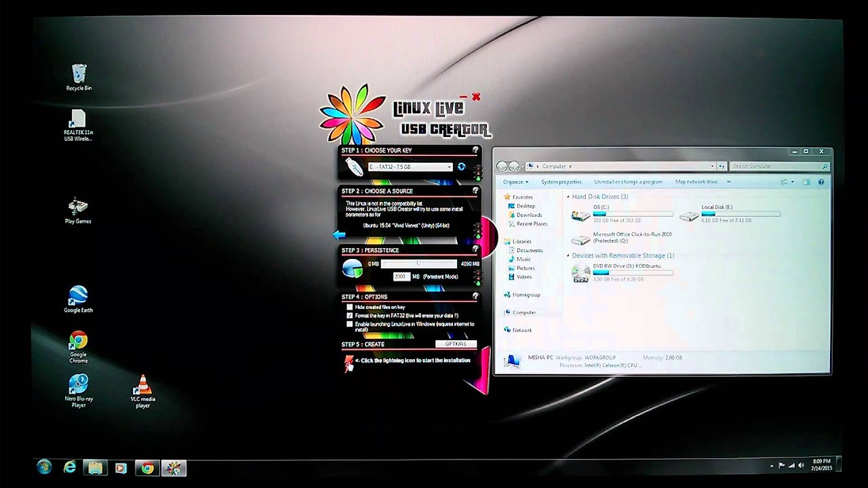Select the Google Earth desktop icon
Screen dimensions: 868x488
(x=78, y=299)
